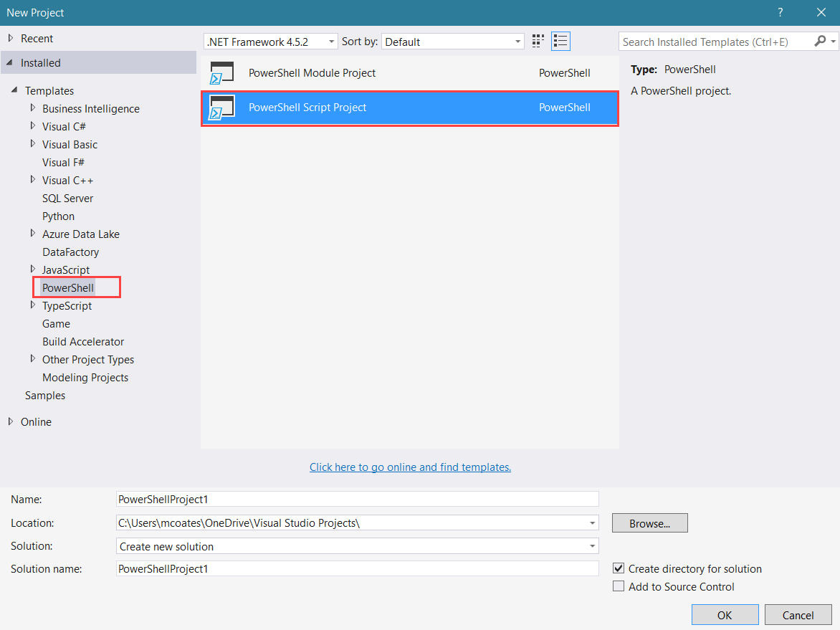Image resolution: width=840 pixels, height=630 pixels.
Task: Expand the JavaScript node
Action: tap(33, 269)
